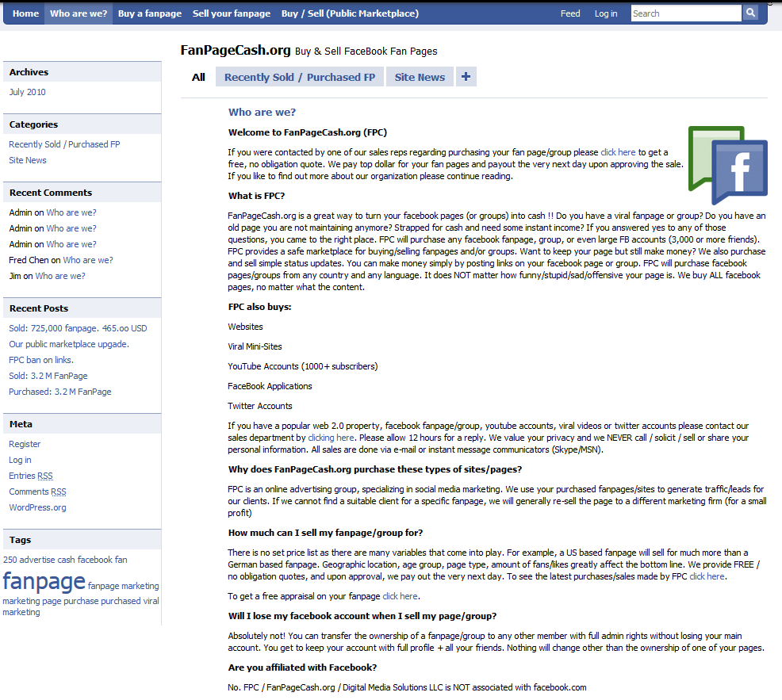Open the Entries RSS link
782x700 pixels.
point(31,476)
